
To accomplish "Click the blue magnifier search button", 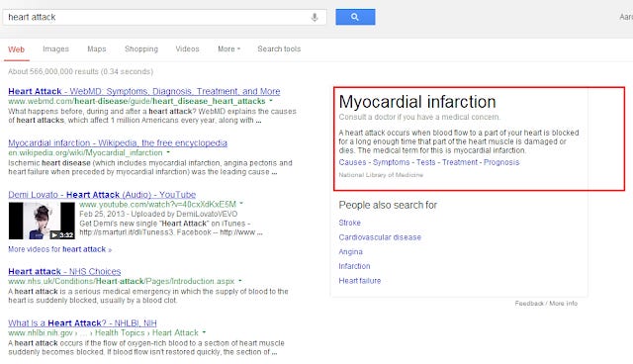I will point(355,17).
